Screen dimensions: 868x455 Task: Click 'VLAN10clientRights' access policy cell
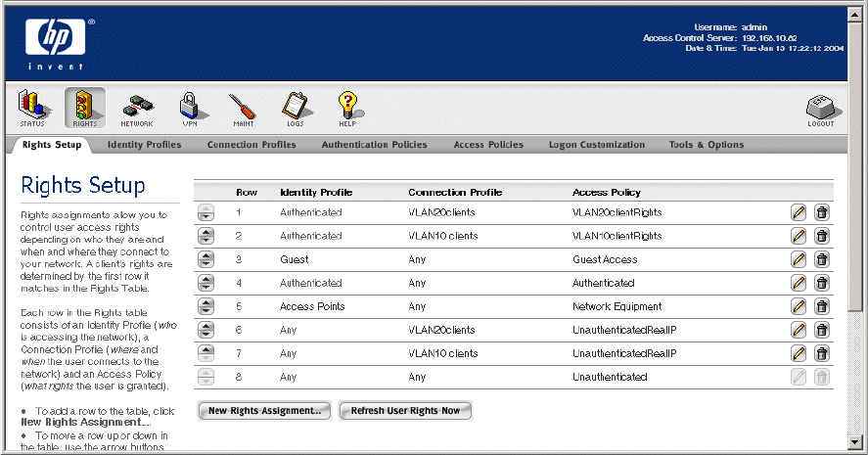(617, 236)
